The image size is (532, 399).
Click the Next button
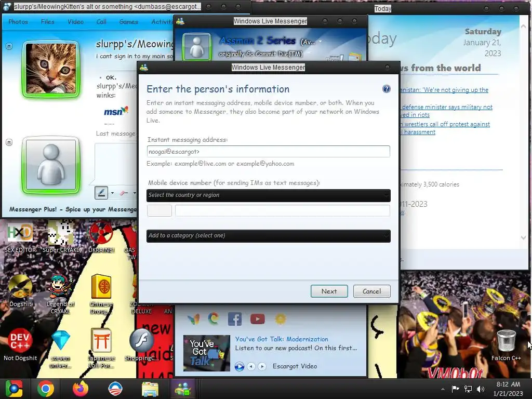pos(329,291)
